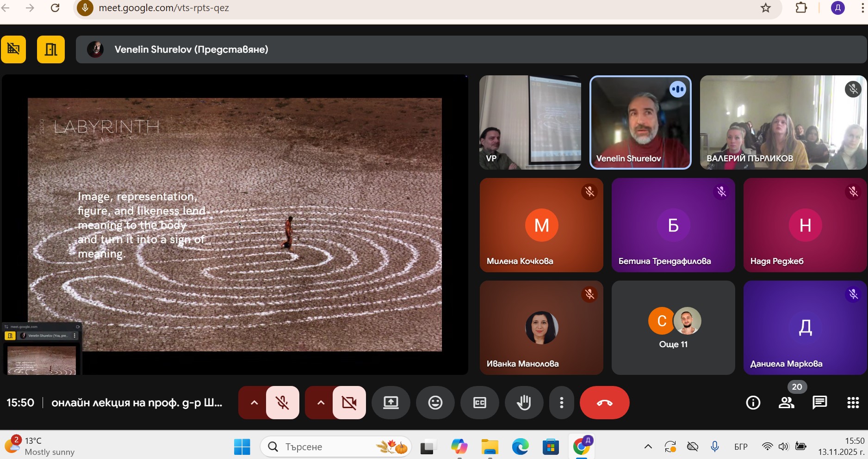This screenshot has width=868, height=459.
Task: Raise hand using the hand icon
Action: (x=524, y=403)
